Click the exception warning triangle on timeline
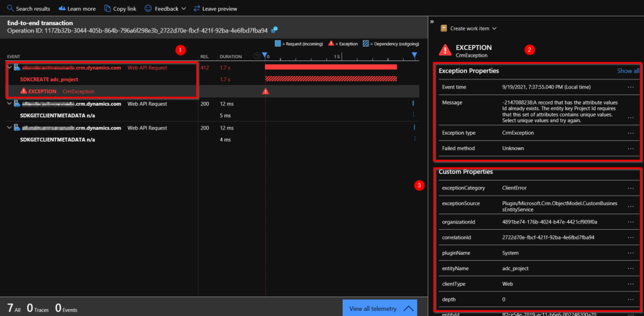 pos(266,91)
